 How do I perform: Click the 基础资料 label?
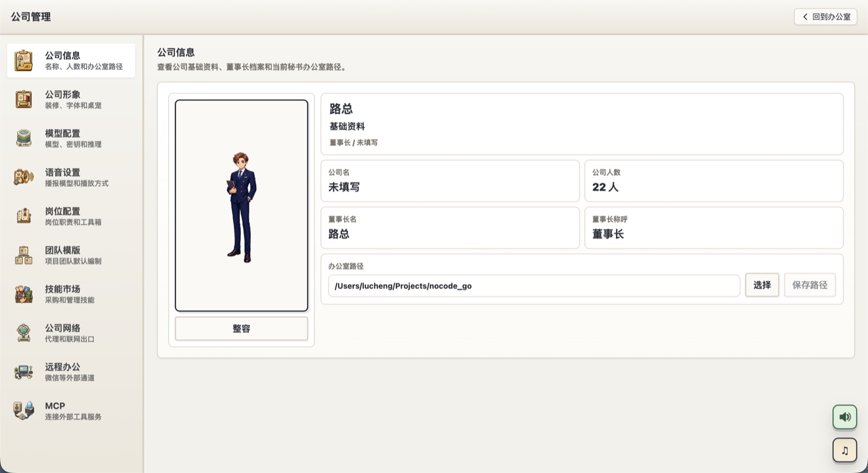(x=347, y=126)
